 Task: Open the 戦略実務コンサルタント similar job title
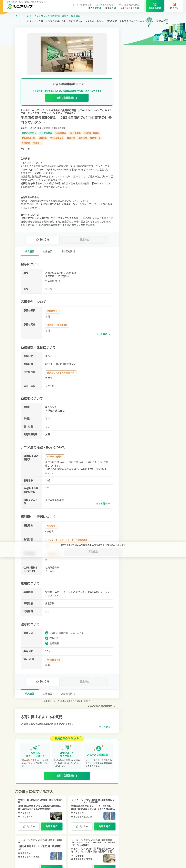93,807
